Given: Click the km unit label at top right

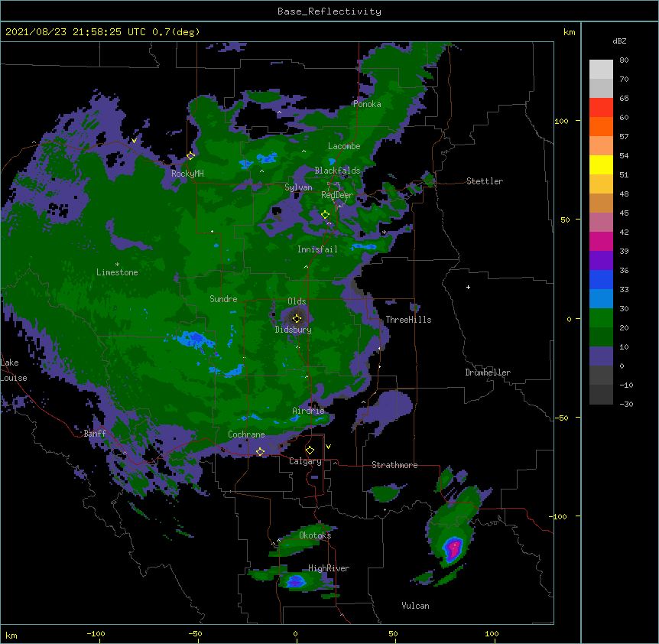Looking at the screenshot, I should pyautogui.click(x=569, y=32).
